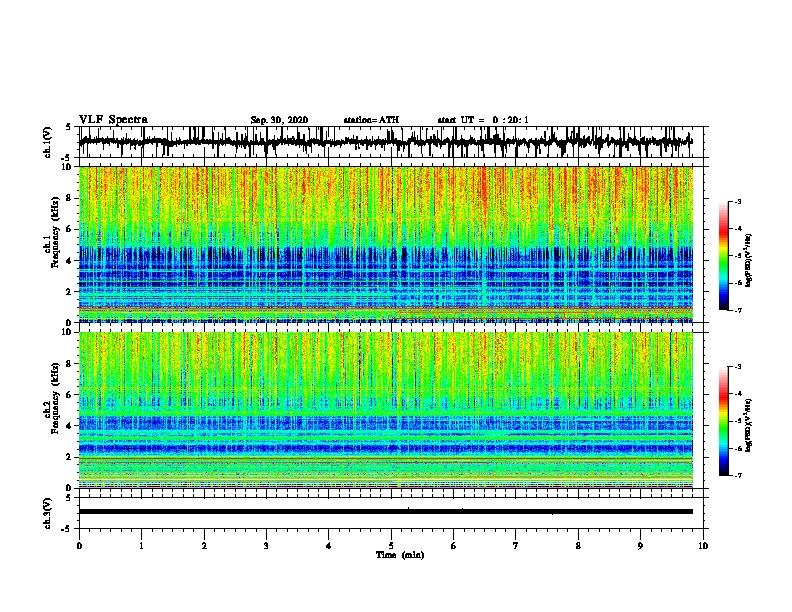Click the ch.2 spectrogram color bar
The image size is (792, 612).
pyautogui.click(x=724, y=421)
